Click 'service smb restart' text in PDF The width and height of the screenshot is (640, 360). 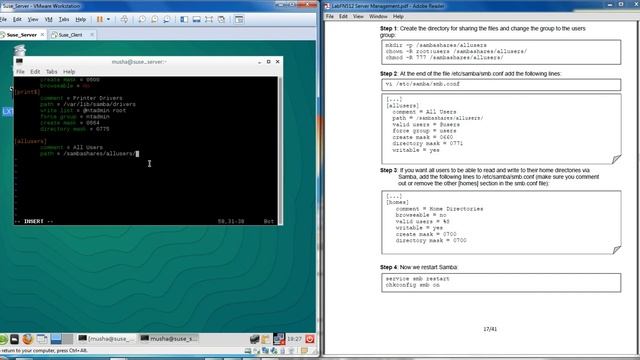point(417,279)
